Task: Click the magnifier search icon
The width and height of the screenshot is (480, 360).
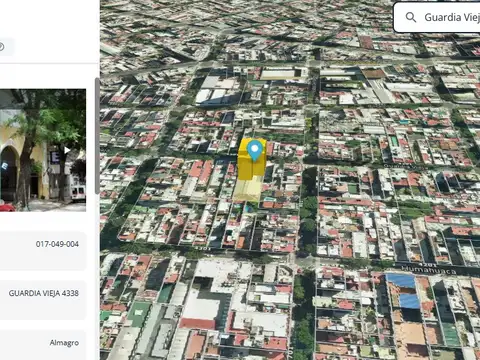Action: click(411, 17)
